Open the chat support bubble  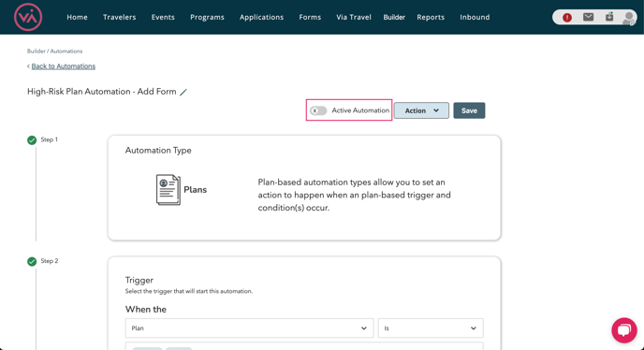click(x=623, y=329)
